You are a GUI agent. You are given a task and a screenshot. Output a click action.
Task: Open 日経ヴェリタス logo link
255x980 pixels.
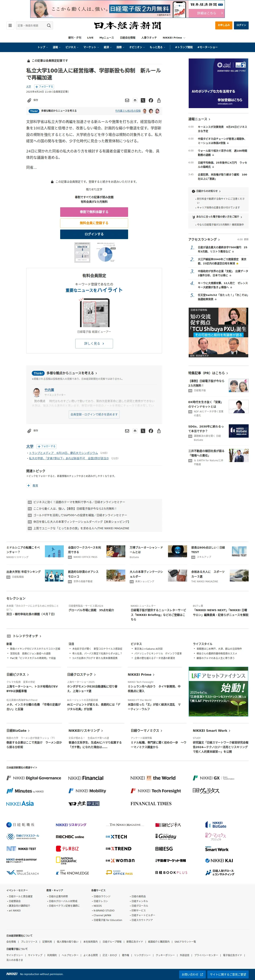pos(206,791)
